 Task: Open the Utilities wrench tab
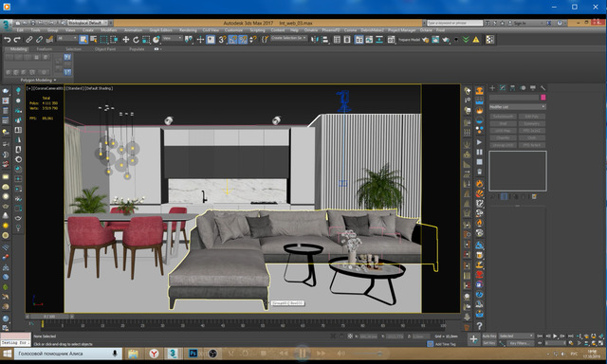[x=543, y=88]
